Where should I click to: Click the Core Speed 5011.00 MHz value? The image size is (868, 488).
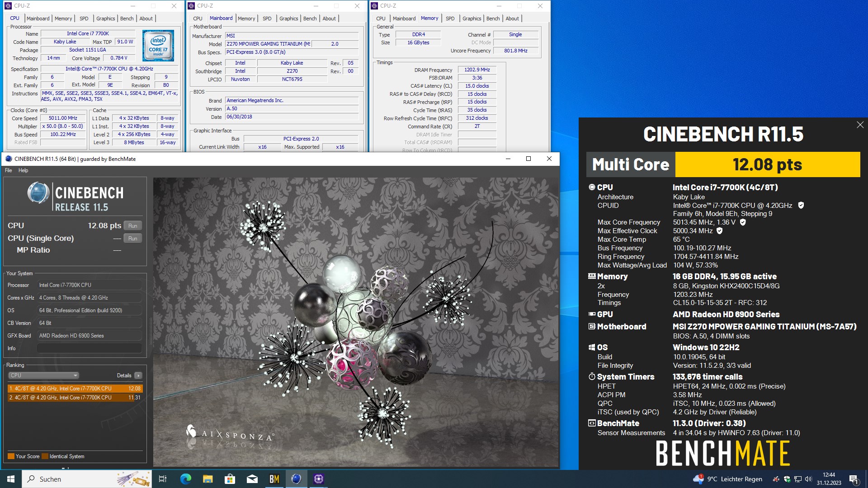(63, 118)
